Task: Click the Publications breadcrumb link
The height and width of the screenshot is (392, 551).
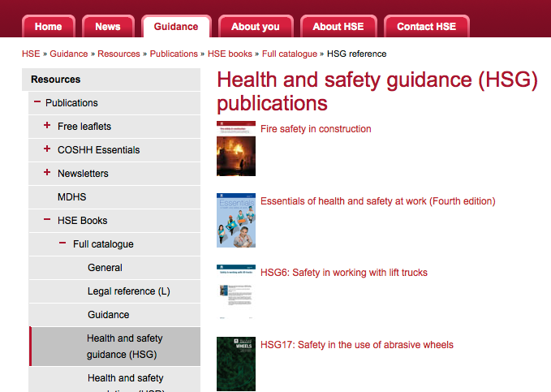Action: point(174,54)
